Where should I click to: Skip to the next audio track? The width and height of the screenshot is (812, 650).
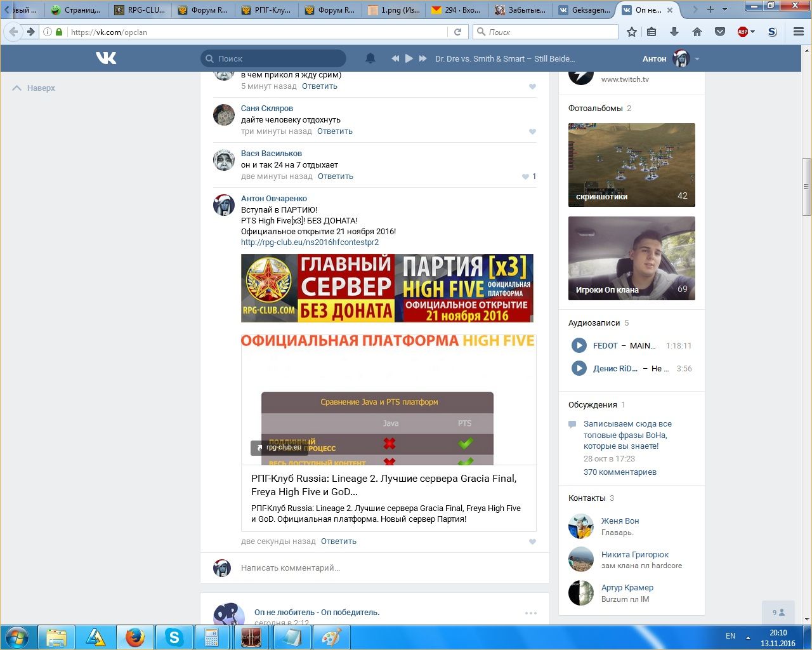(x=423, y=58)
